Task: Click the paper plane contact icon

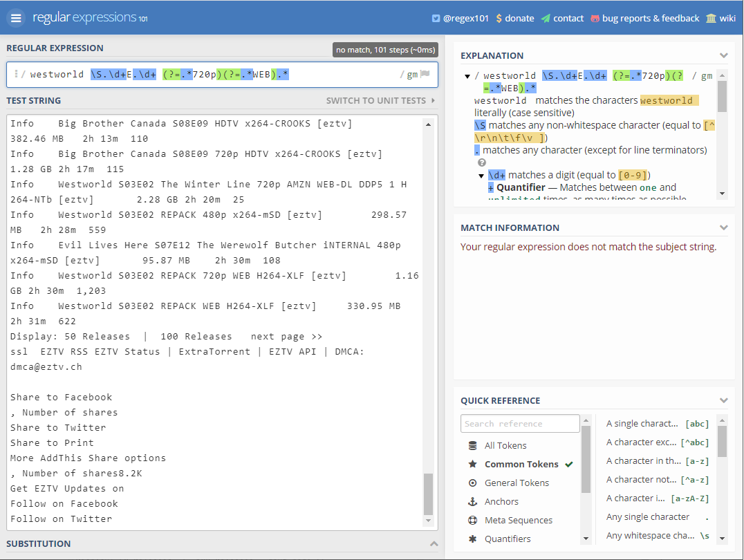Action: [546, 19]
